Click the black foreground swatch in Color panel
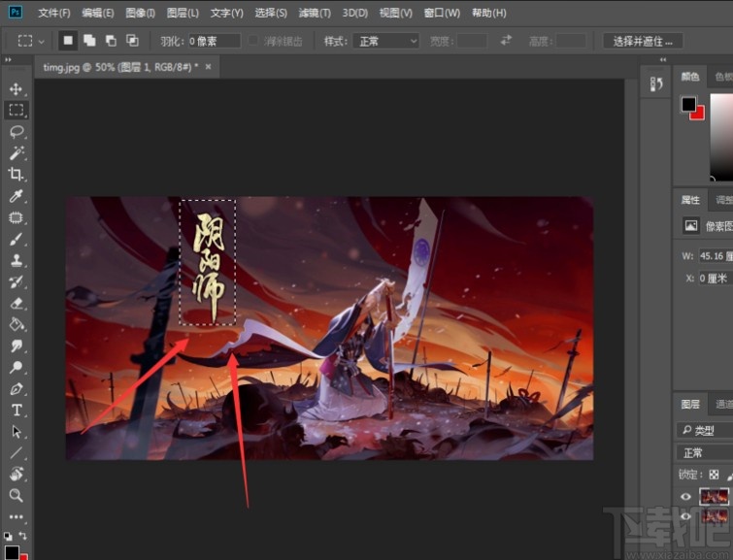Viewport: 733px width, 560px height. point(688,104)
